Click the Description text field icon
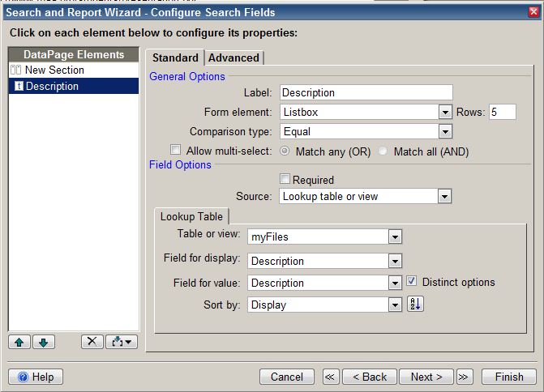 pos(19,86)
